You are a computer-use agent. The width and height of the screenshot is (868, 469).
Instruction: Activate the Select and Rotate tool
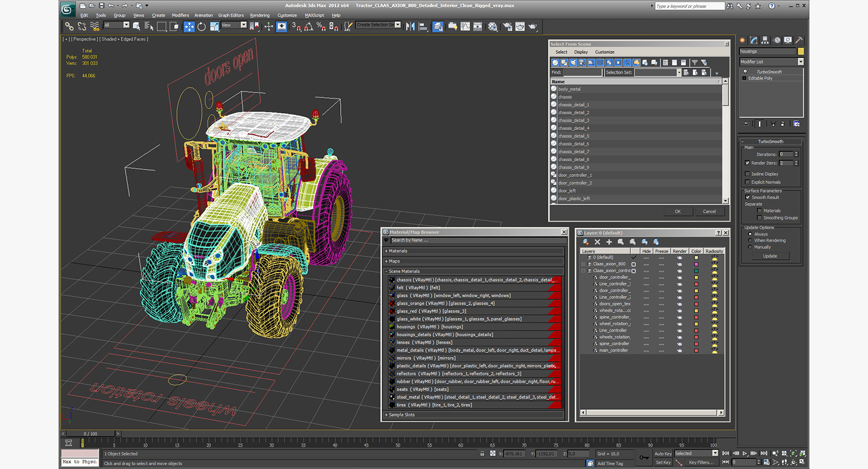pos(201,26)
